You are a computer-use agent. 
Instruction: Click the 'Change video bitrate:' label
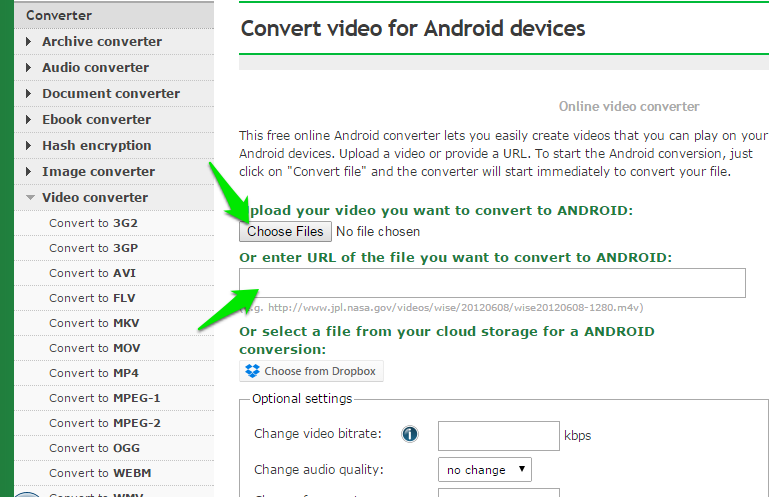[318, 434]
